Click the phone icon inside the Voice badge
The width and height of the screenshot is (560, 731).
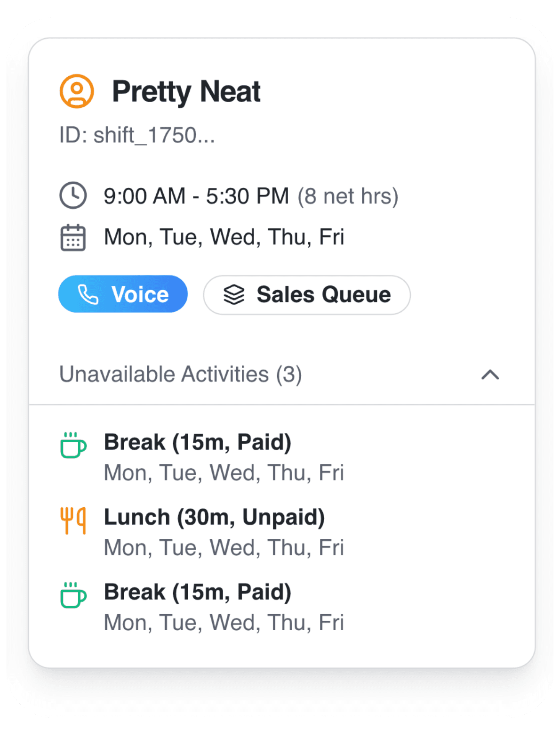(89, 294)
